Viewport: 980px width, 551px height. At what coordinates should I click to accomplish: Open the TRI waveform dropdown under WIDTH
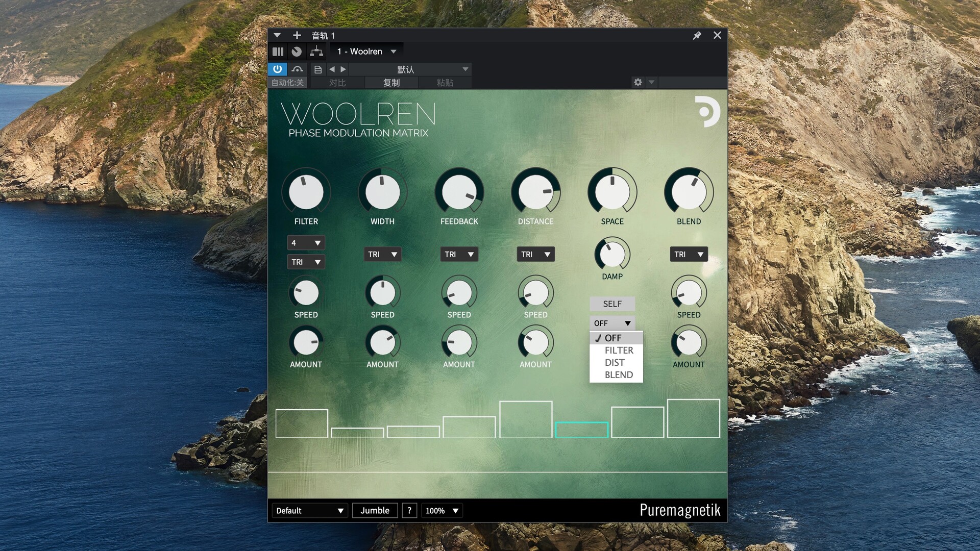pyautogui.click(x=382, y=254)
